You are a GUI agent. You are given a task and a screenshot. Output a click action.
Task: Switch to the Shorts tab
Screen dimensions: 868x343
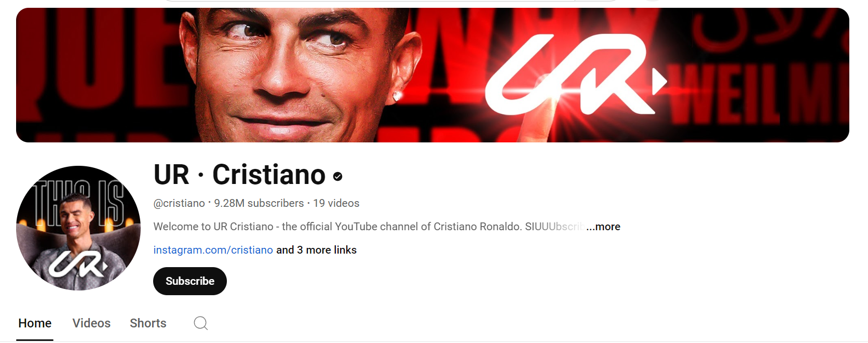(148, 323)
